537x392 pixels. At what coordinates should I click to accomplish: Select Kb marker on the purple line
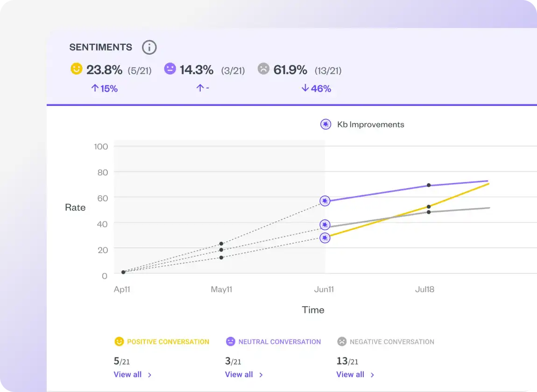click(x=325, y=201)
